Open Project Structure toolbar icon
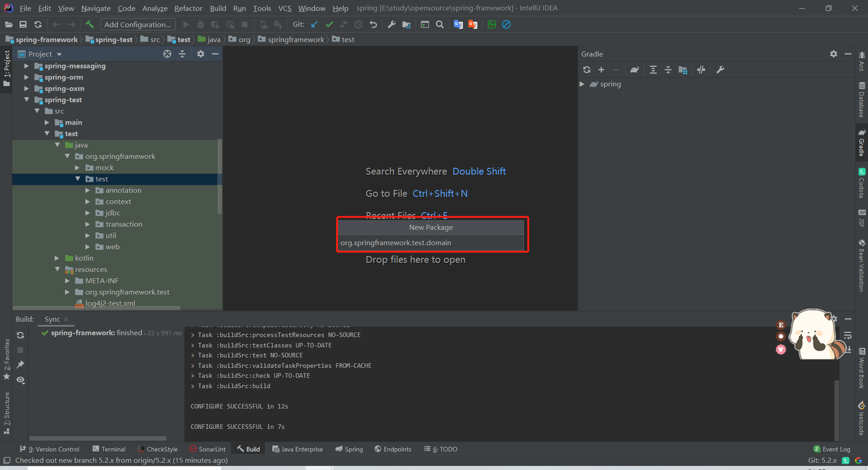This screenshot has width=868, height=470. click(x=406, y=24)
